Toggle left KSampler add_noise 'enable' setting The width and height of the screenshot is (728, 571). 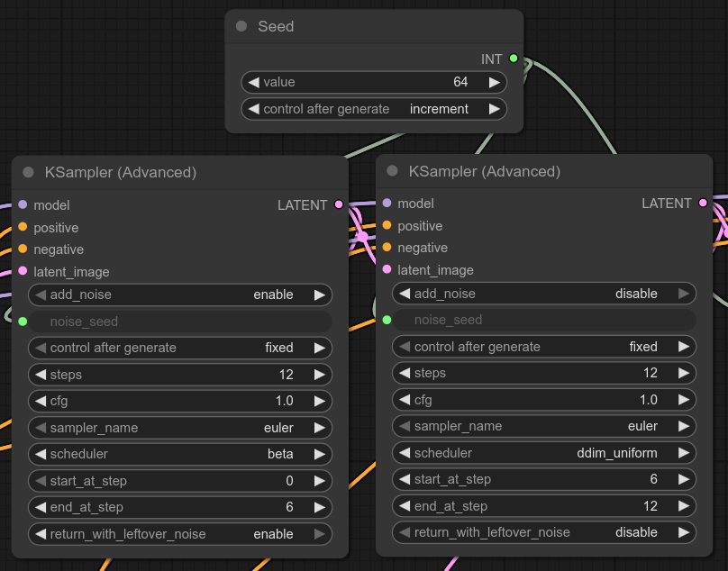(180, 295)
